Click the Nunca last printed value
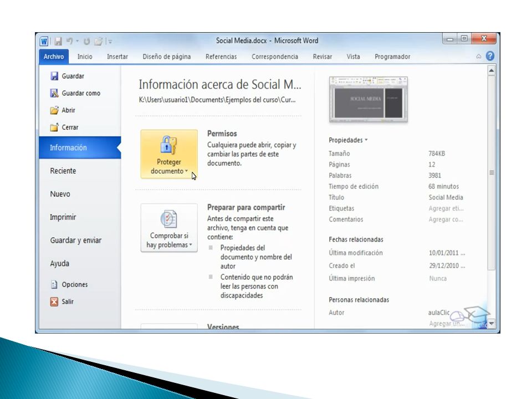 pos(438,278)
